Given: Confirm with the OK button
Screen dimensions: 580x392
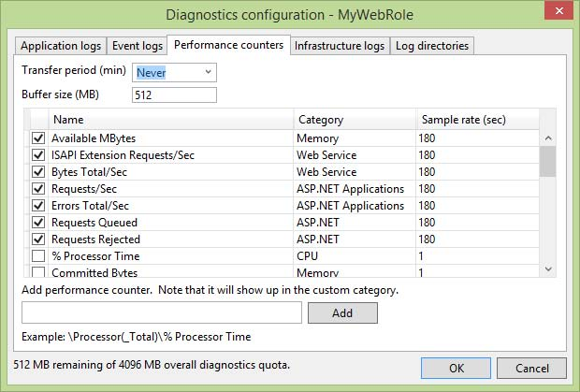Looking at the screenshot, I should click(456, 369).
